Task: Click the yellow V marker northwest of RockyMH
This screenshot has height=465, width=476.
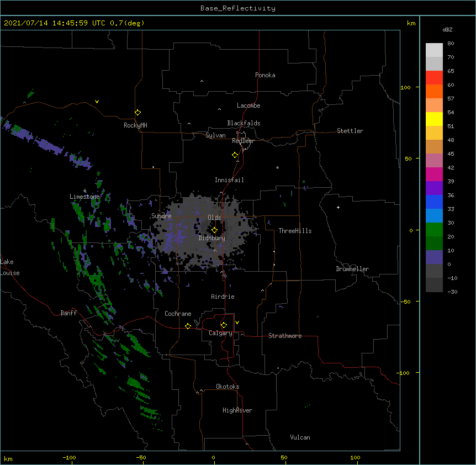Action: [97, 102]
